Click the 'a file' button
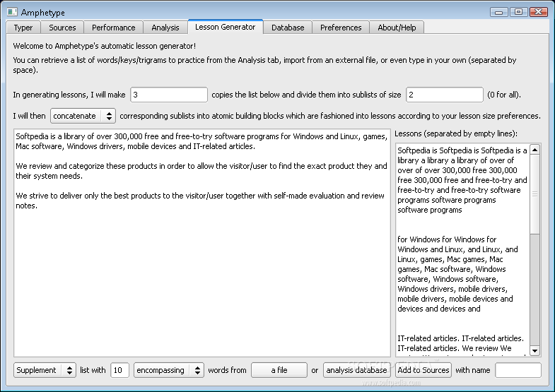555x392 pixels. click(x=279, y=370)
